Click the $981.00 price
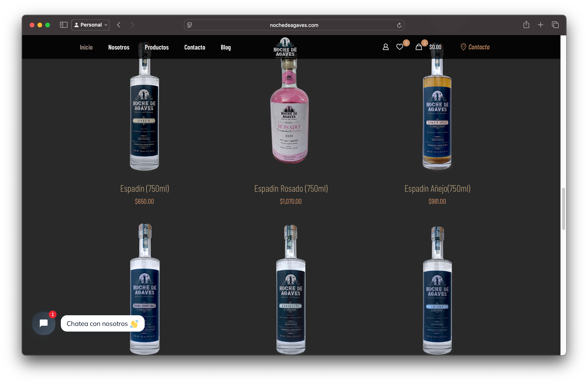 [x=437, y=202]
